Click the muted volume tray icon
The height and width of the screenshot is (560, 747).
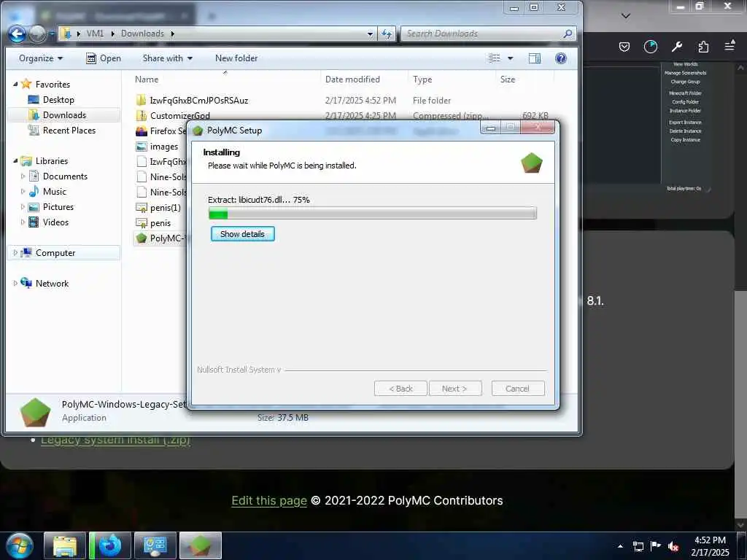(673, 546)
